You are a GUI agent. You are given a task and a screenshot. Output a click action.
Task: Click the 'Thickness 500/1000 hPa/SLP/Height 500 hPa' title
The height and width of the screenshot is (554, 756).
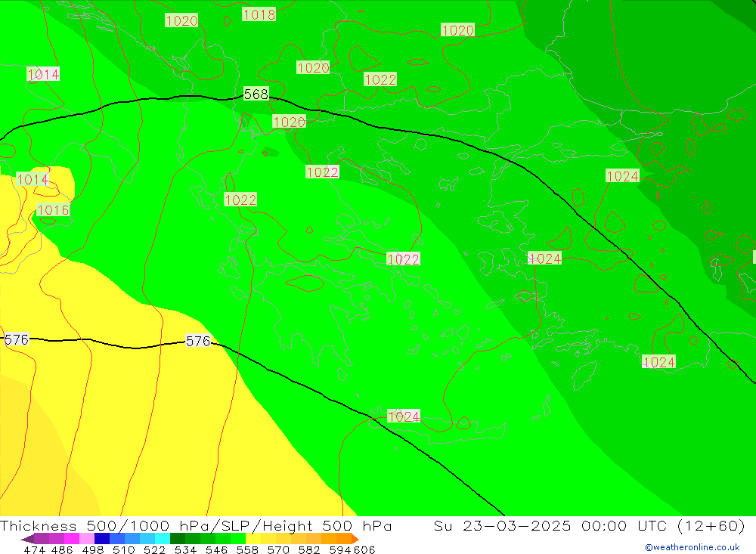point(196,525)
